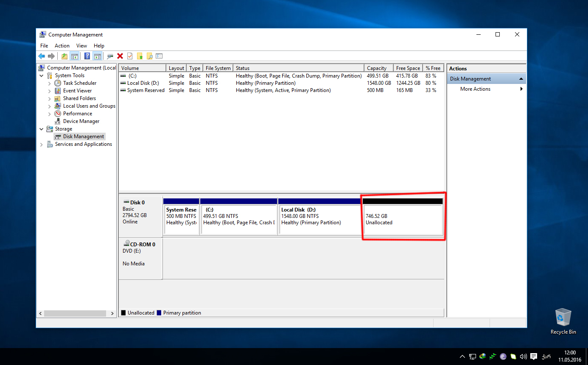Viewport: 588px width, 365px height.
Task: Click the network tray icon in taskbar
Action: pos(472,357)
